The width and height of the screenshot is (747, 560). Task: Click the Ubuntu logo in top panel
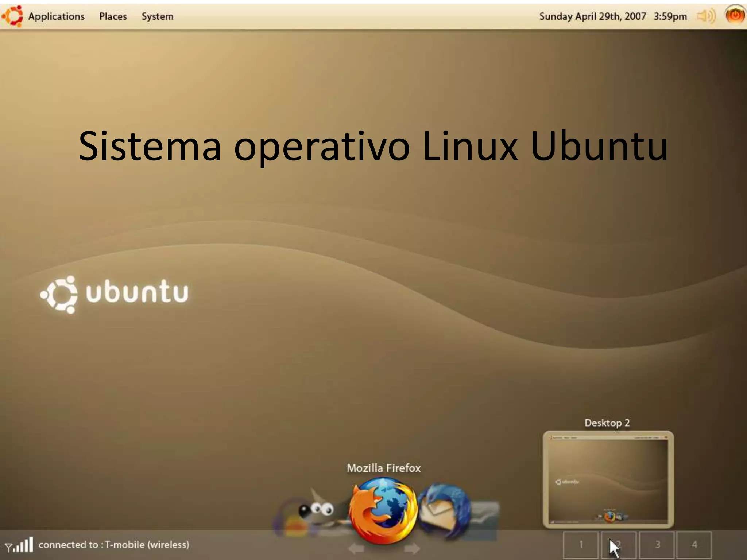pyautogui.click(x=13, y=16)
